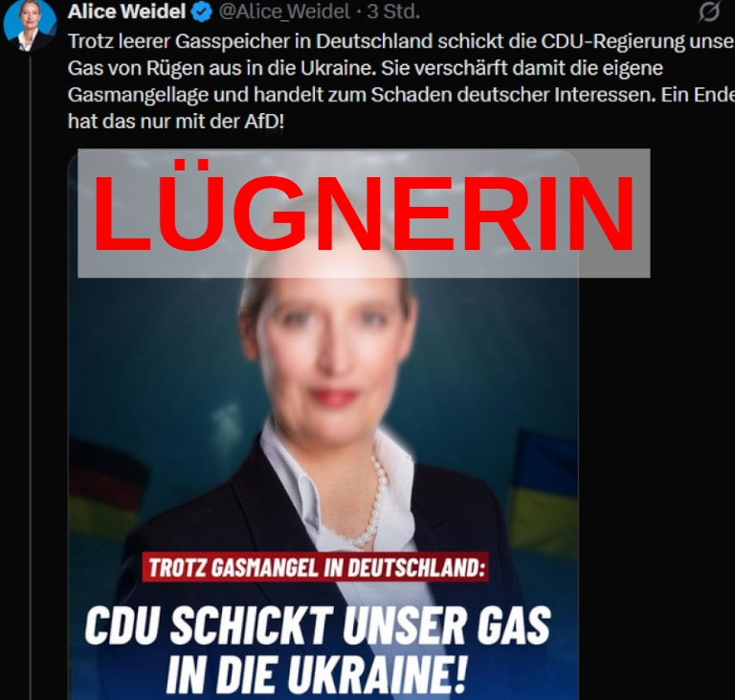Image resolution: width=735 pixels, height=700 pixels.
Task: Click the blue verified checkmark badge
Action: click(202, 11)
